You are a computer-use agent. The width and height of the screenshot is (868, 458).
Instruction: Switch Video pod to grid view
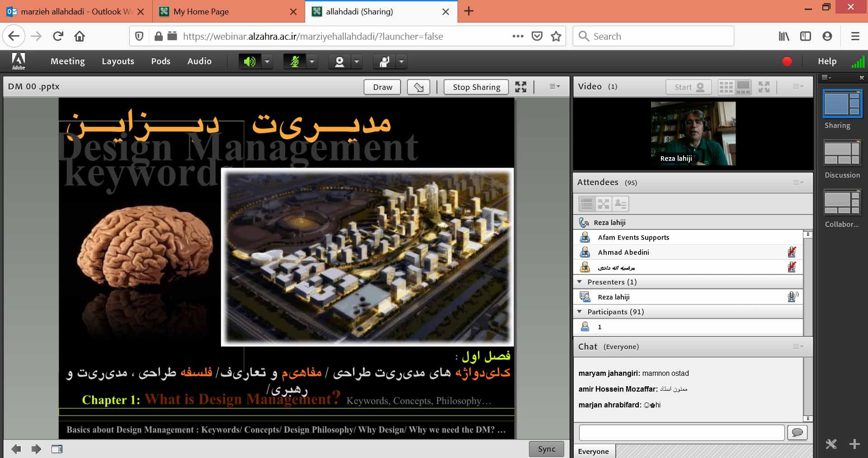(x=726, y=87)
